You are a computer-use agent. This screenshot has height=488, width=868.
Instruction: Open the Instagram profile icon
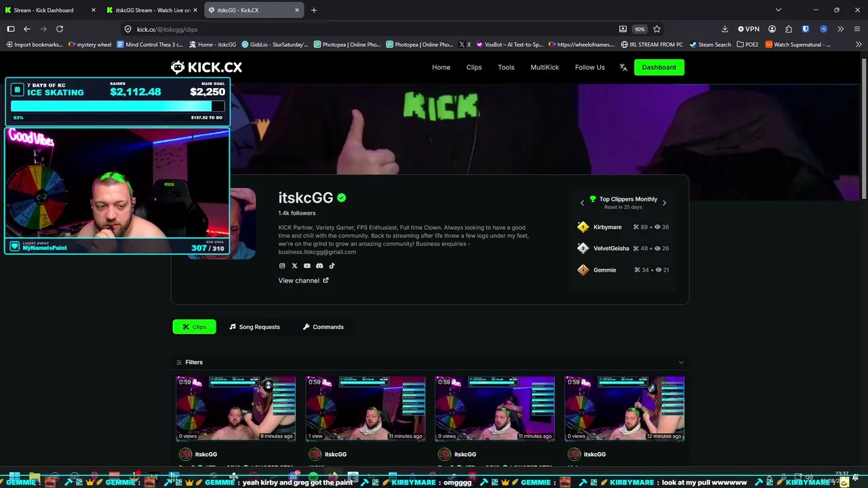coord(282,266)
